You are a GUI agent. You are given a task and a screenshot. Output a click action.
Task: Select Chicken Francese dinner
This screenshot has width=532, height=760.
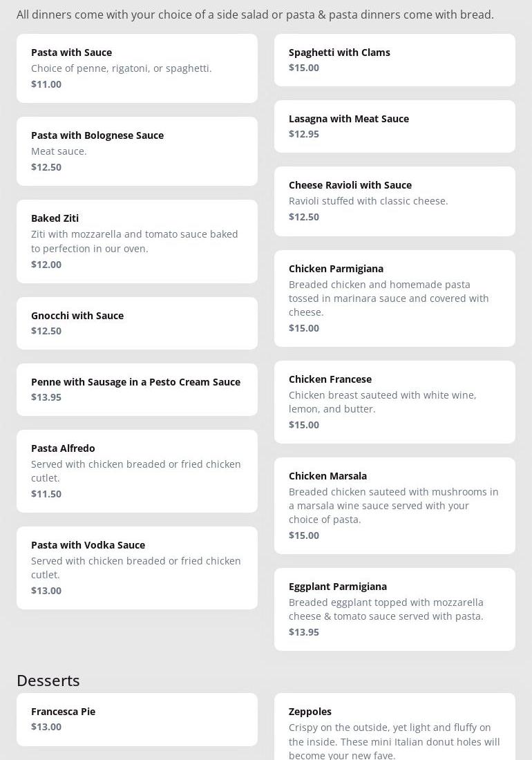[x=395, y=401]
